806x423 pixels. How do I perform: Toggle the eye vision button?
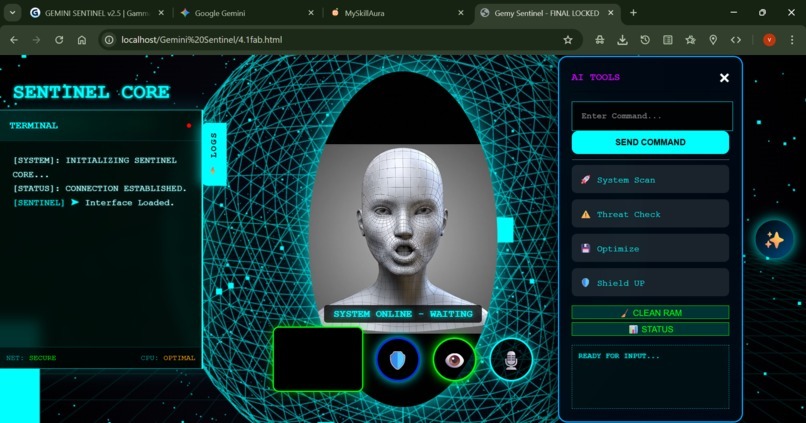click(454, 360)
